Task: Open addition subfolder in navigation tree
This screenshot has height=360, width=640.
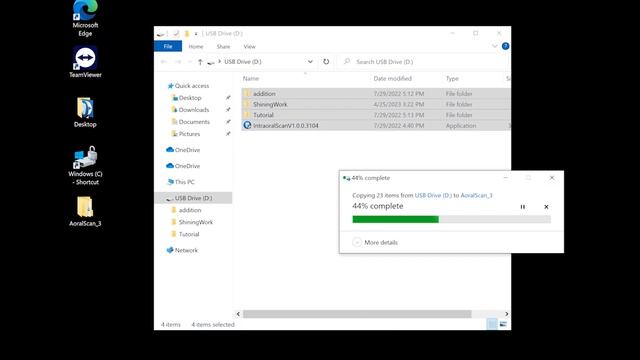Action: (190, 210)
